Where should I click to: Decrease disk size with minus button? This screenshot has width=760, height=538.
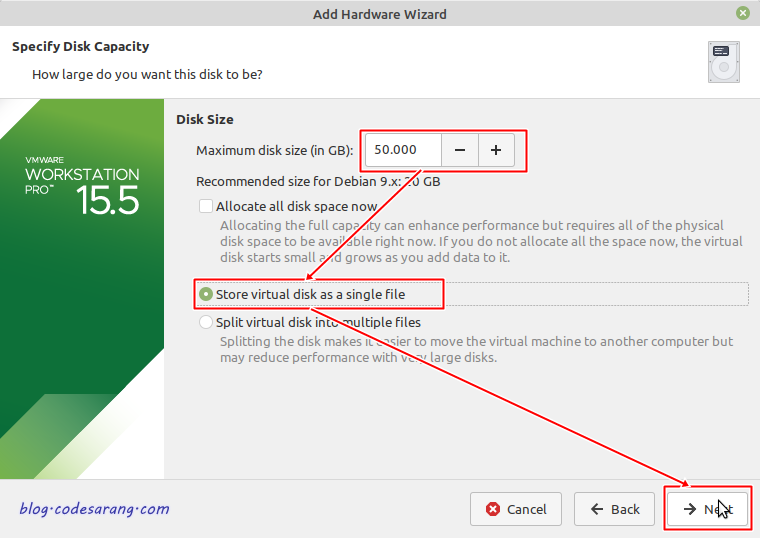(x=460, y=150)
